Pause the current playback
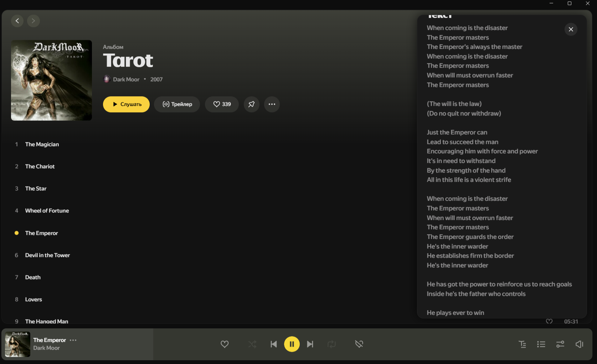This screenshot has height=364, width=597. coord(292,344)
